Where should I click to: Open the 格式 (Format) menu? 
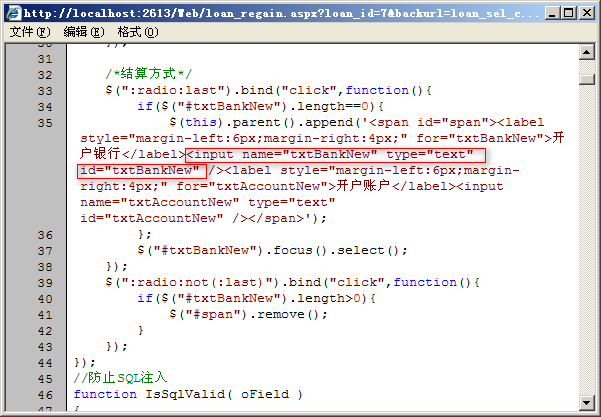pos(137,32)
